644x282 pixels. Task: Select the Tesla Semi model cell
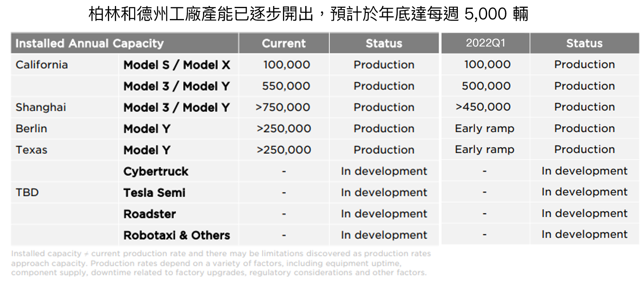(x=154, y=192)
